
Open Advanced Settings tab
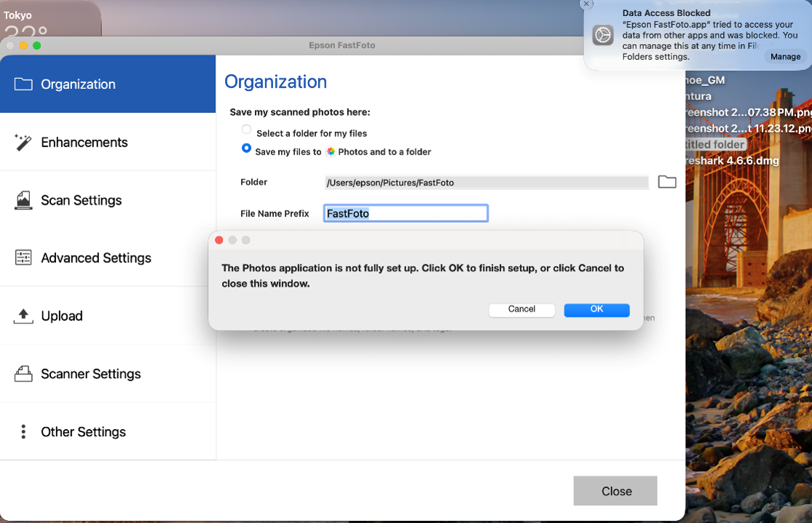(108, 258)
